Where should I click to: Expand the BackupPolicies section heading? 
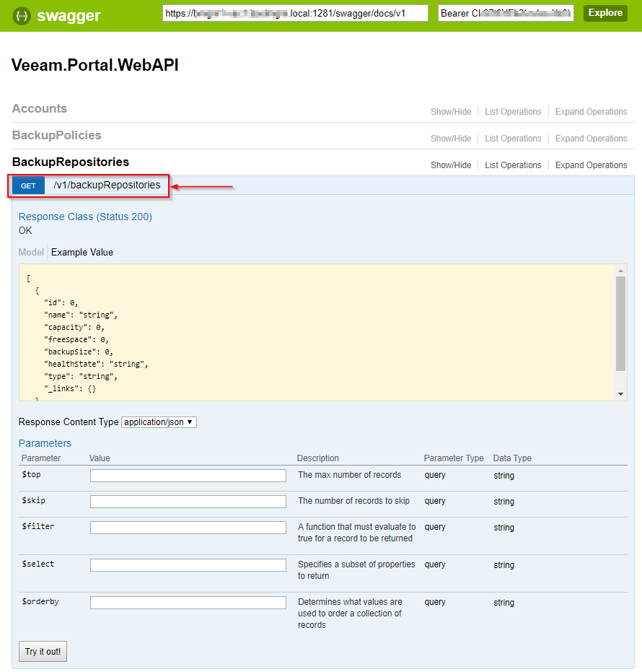tap(56, 135)
